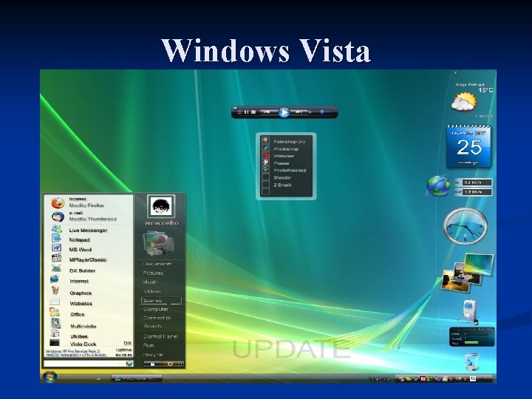
Task: Open Control Panel from Start menu
Action: pyautogui.click(x=160, y=336)
